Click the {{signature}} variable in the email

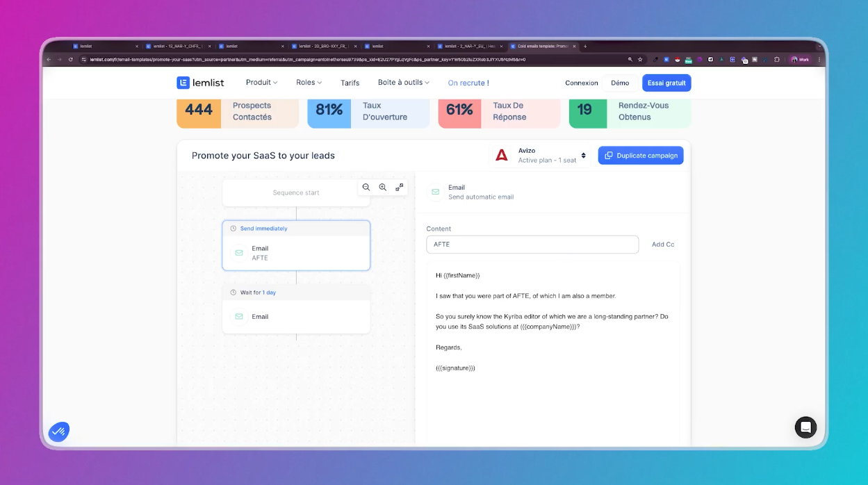point(456,368)
